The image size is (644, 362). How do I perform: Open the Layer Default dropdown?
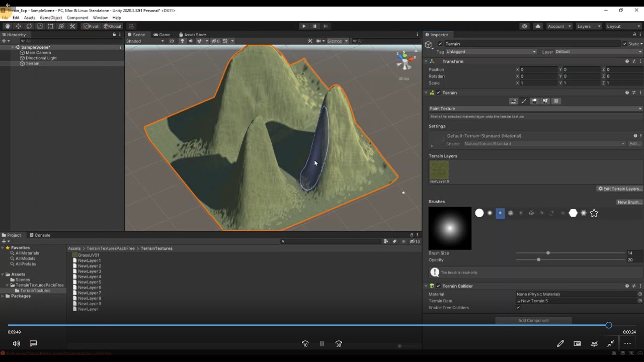tap(599, 52)
